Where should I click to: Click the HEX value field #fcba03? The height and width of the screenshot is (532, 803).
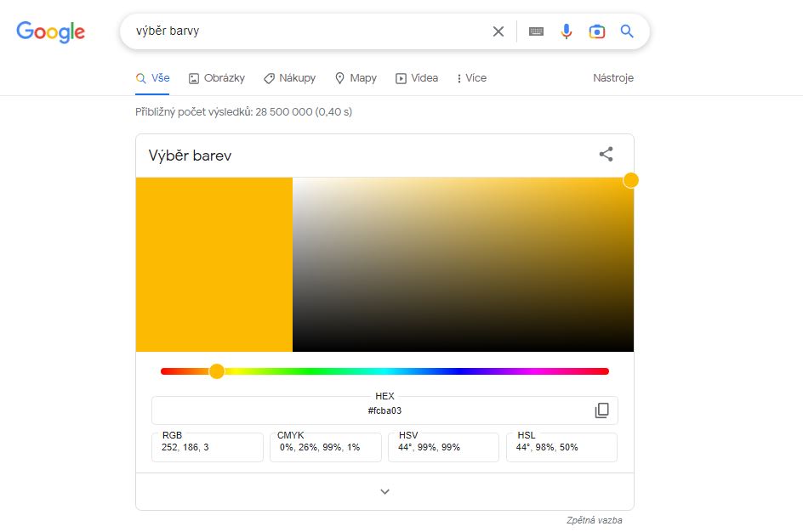click(x=384, y=410)
